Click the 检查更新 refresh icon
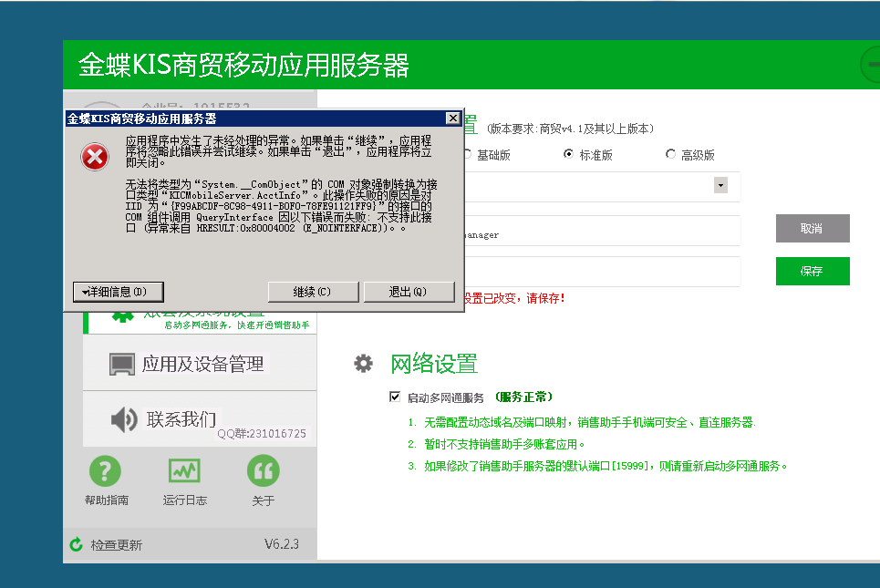Screen dimensions: 880x588 (76, 544)
